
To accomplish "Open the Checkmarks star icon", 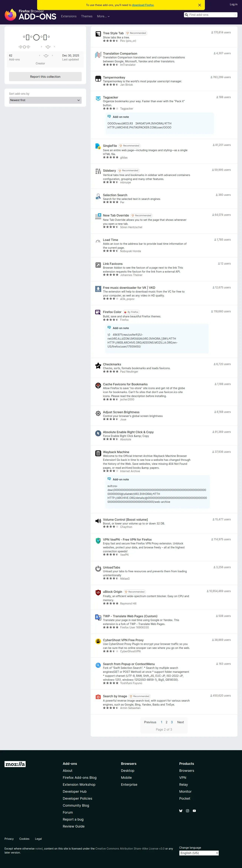I will (x=98, y=366).
